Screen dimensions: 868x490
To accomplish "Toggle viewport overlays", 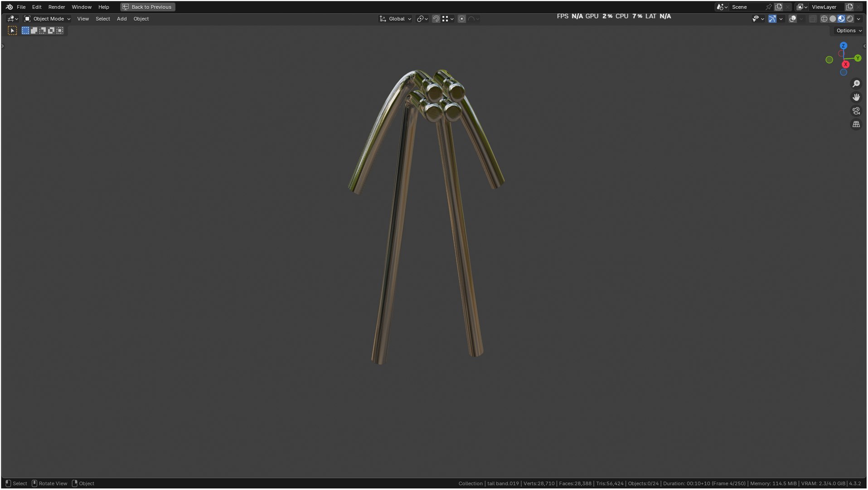I will coord(793,19).
